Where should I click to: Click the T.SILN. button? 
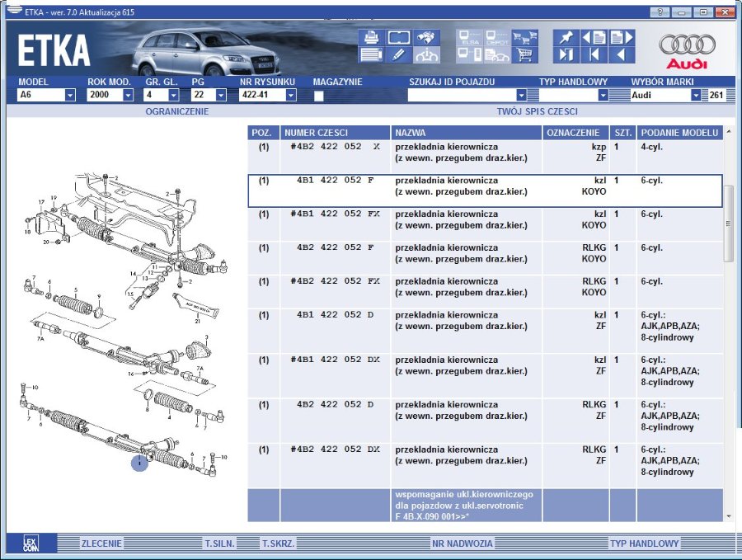[219, 544]
